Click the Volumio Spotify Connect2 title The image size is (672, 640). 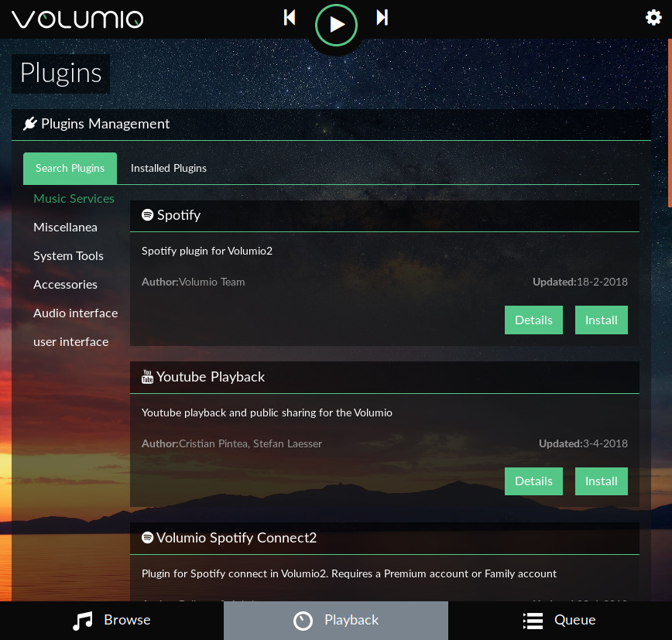pyautogui.click(x=236, y=538)
